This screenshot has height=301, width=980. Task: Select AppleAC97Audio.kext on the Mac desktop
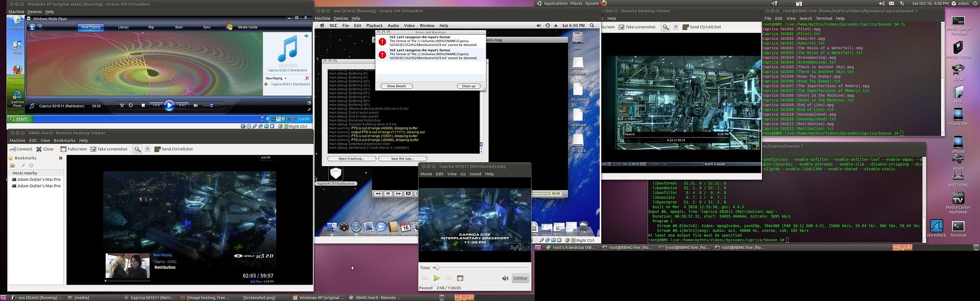(336, 176)
